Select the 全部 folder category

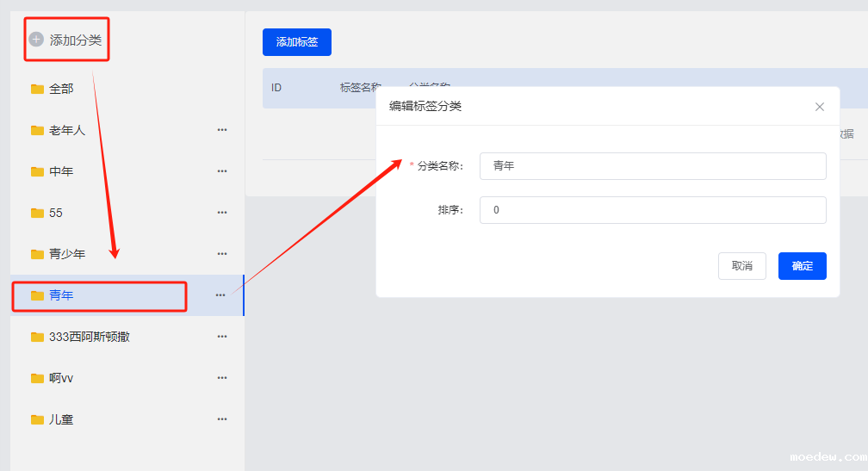coord(60,89)
